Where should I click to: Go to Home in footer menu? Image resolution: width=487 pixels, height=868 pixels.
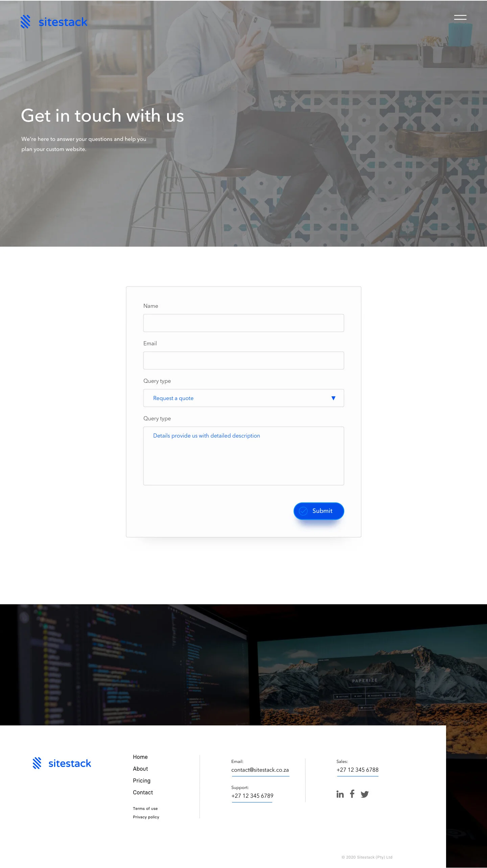pos(140,757)
